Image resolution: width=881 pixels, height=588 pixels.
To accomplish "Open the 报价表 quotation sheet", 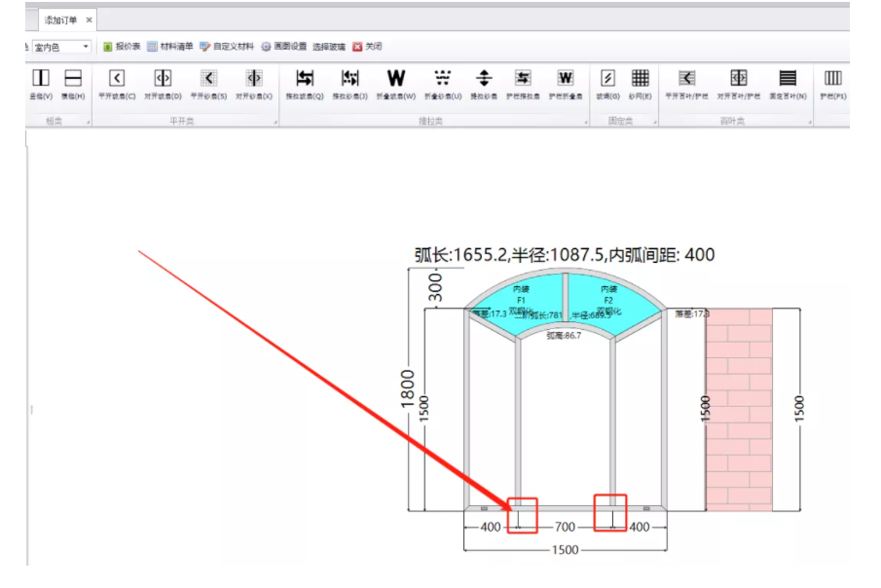I will click(x=123, y=47).
